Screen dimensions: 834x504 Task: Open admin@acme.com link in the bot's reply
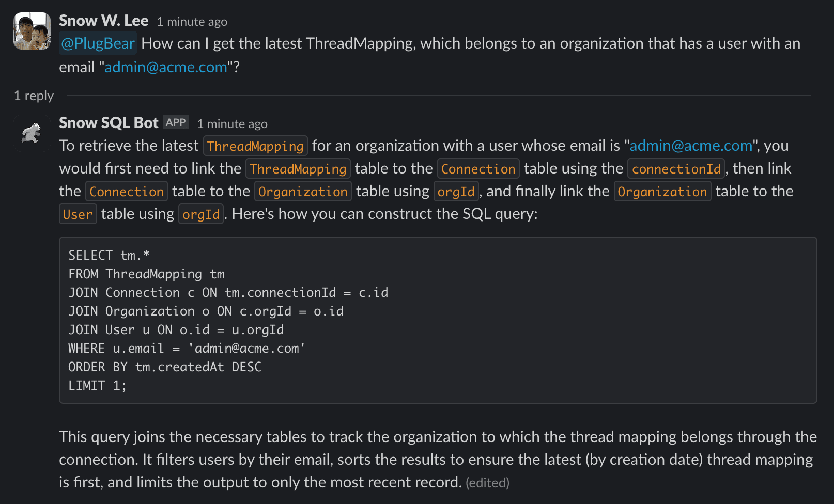(691, 146)
